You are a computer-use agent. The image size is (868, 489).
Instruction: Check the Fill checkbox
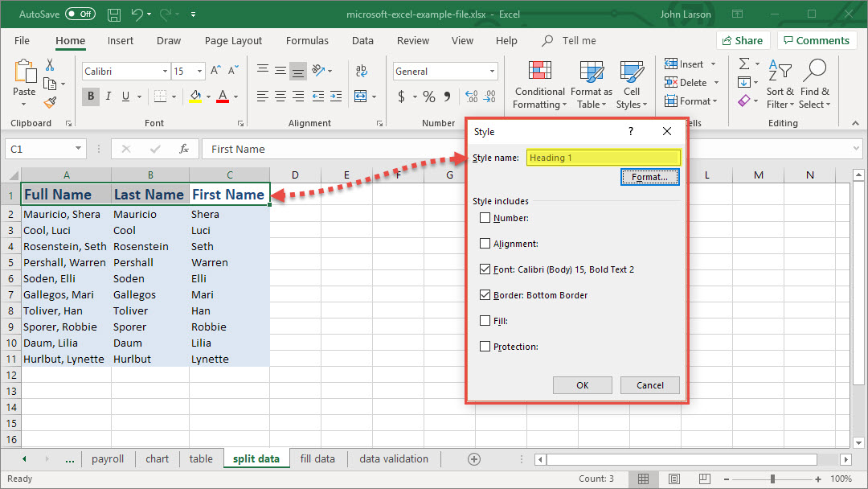point(485,321)
